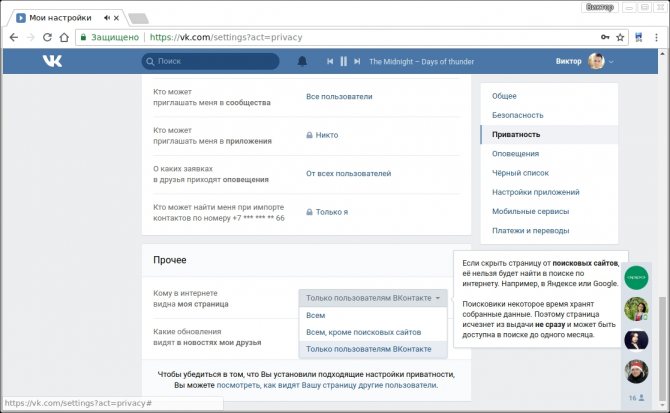The image size is (670, 413).
Task: Mute tab via speaker icon
Action: point(107,18)
